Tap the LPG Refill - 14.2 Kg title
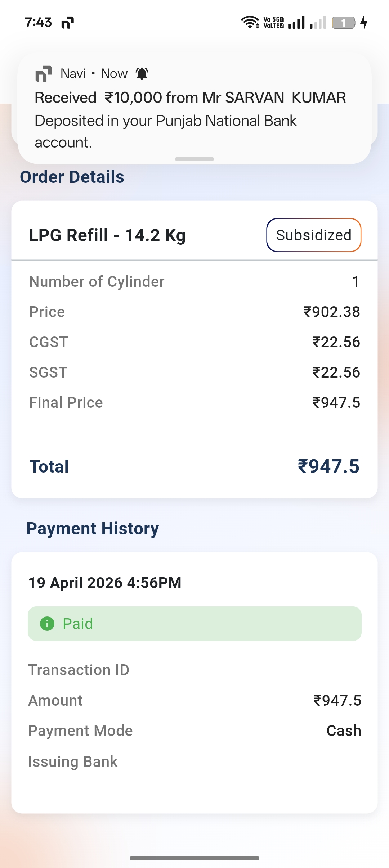The width and height of the screenshot is (389, 868). click(107, 235)
